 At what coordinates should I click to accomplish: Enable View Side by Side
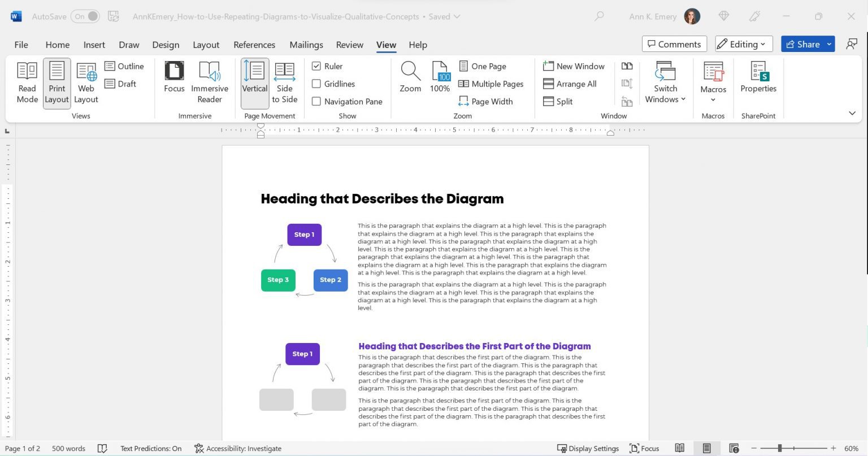pyautogui.click(x=284, y=82)
